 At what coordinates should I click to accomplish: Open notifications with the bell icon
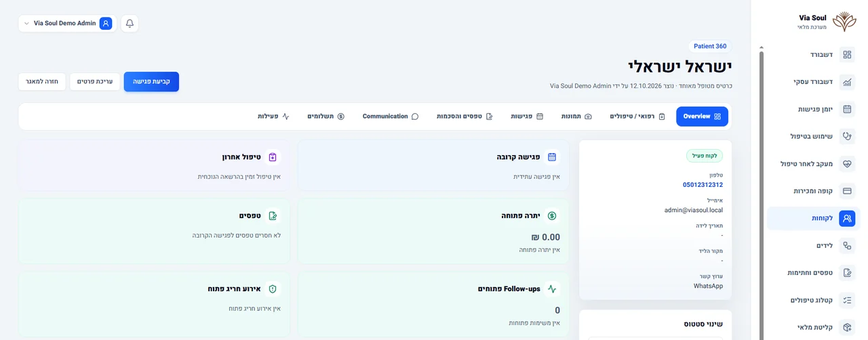(130, 23)
